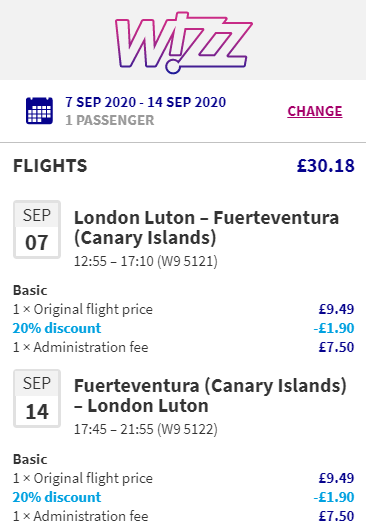Click the return 20% discount label

[57, 497]
